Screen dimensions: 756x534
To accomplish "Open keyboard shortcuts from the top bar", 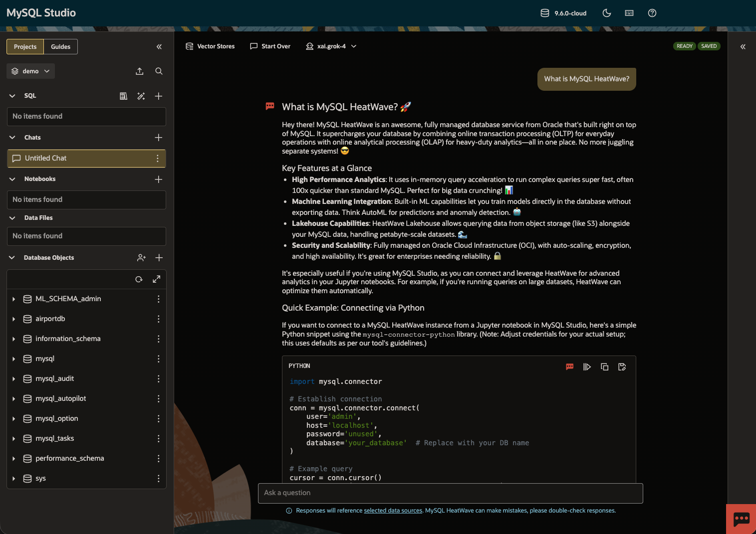I will [x=629, y=13].
